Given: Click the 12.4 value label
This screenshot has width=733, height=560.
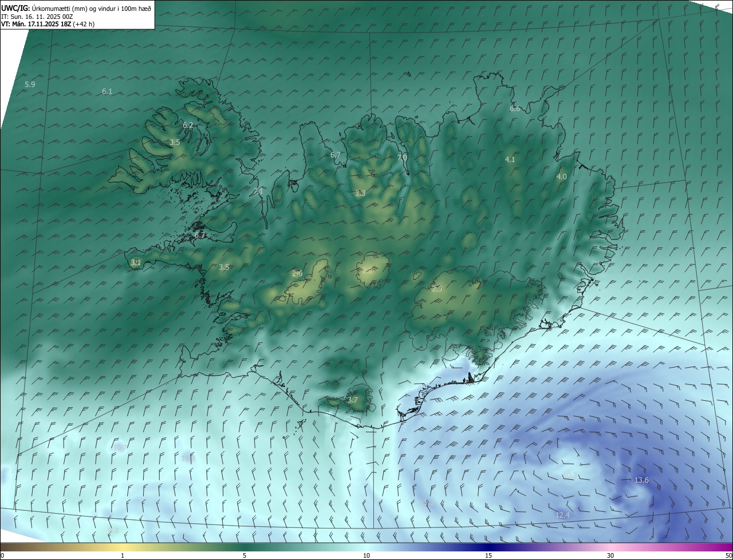Looking at the screenshot, I should (563, 515).
